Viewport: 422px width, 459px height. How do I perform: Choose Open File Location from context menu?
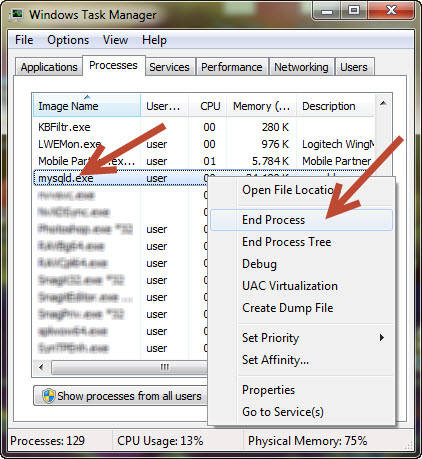(302, 190)
